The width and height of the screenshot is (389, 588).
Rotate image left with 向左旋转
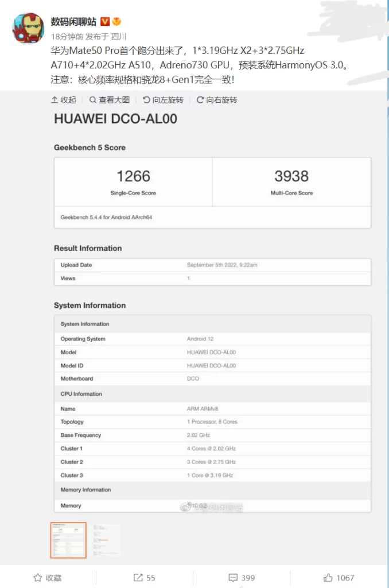(x=163, y=100)
